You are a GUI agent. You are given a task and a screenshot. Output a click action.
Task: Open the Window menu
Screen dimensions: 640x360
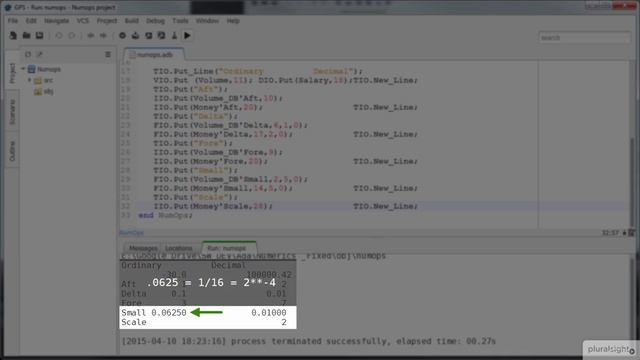[207, 21]
